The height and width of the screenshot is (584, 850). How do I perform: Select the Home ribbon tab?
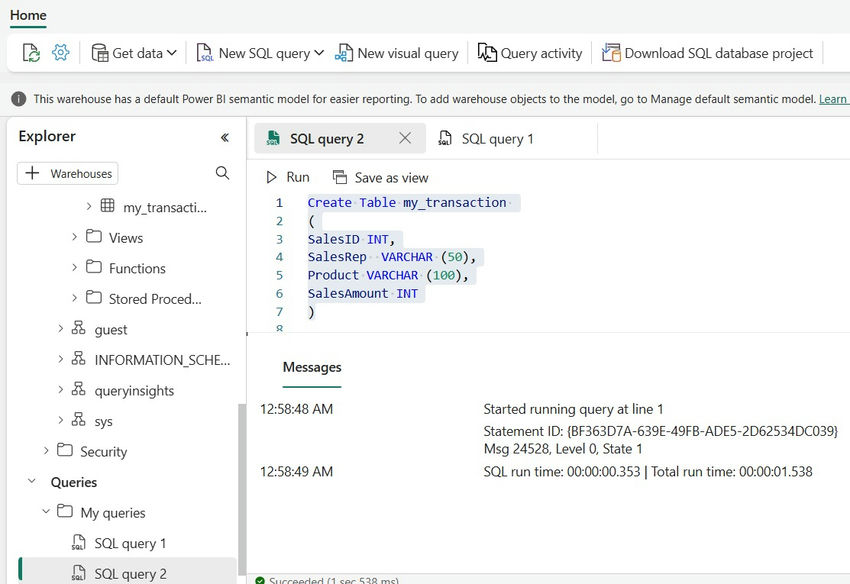28,15
